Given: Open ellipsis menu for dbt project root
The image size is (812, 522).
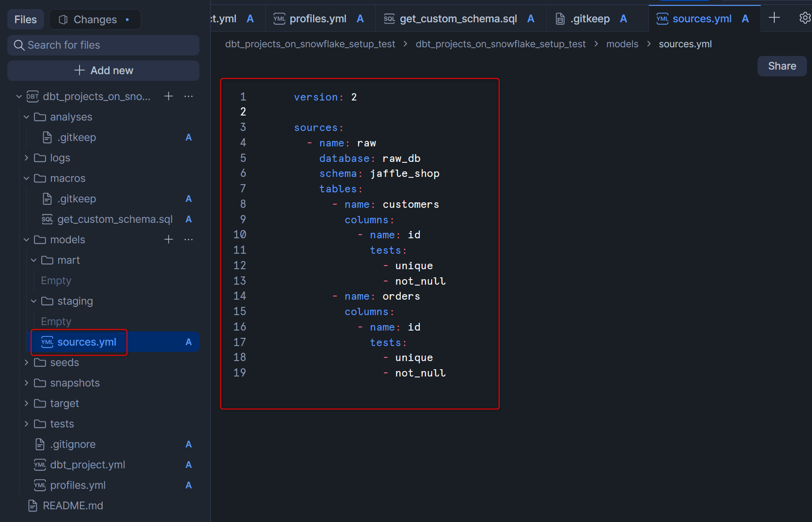Looking at the screenshot, I should 189,96.
